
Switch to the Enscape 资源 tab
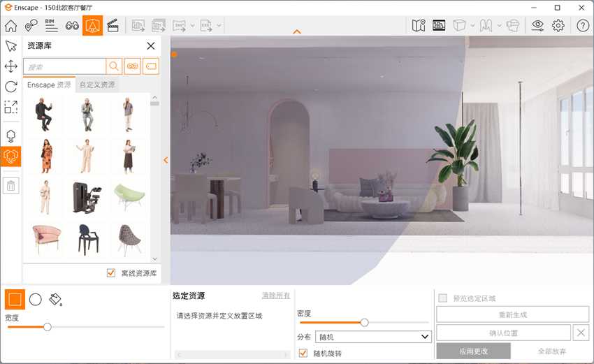49,85
